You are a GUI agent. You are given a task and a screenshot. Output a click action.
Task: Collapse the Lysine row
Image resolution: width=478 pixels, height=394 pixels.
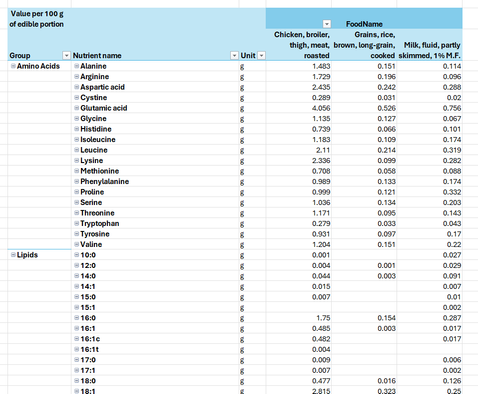pos(77,160)
